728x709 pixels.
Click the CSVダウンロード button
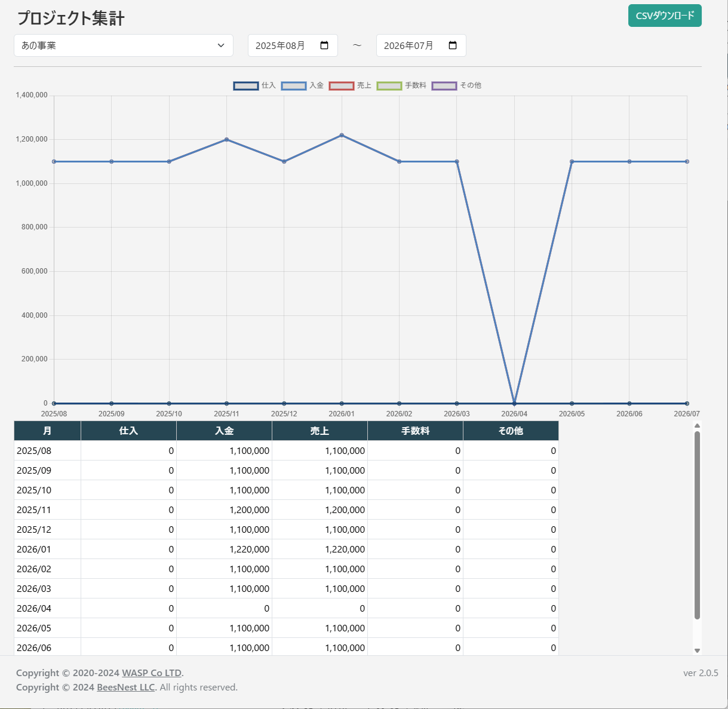coord(664,16)
